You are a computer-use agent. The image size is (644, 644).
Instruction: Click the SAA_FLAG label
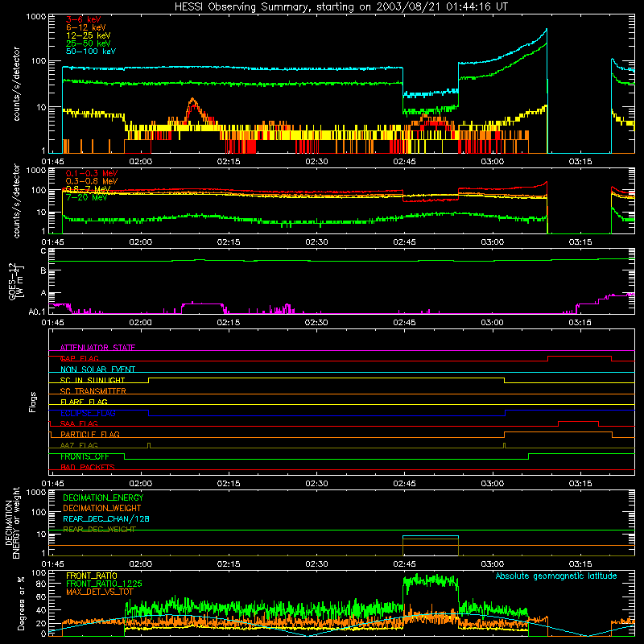[79, 424]
